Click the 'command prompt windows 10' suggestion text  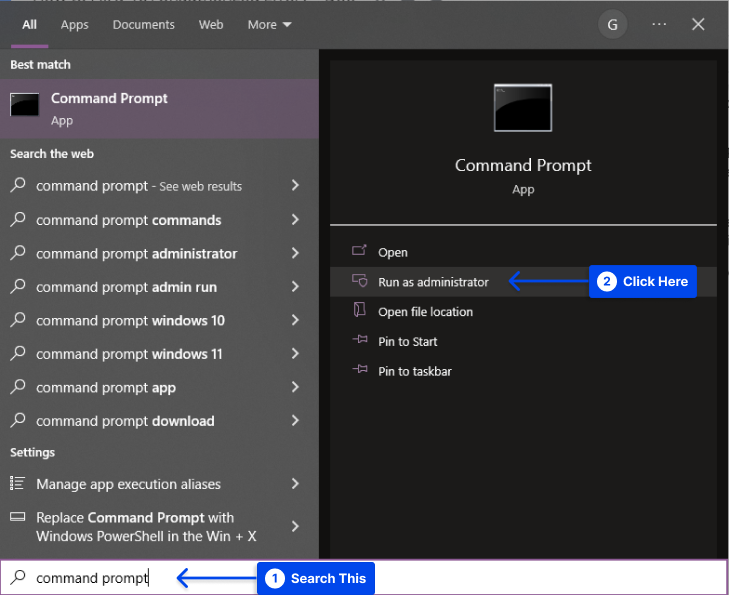coord(130,321)
